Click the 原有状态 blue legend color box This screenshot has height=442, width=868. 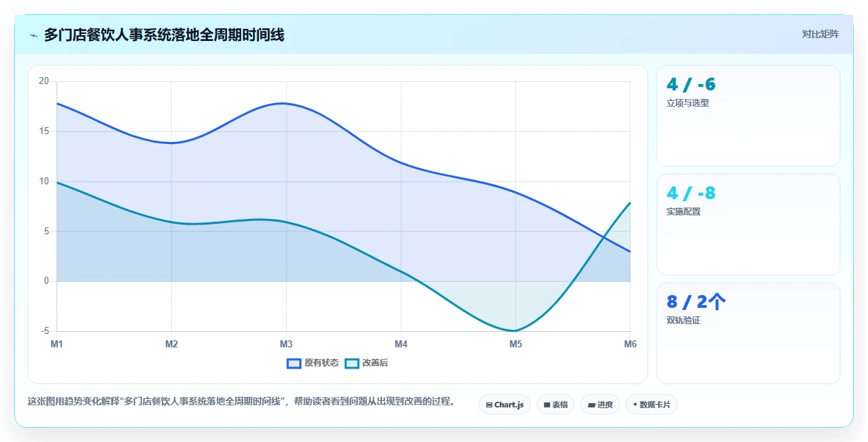294,363
